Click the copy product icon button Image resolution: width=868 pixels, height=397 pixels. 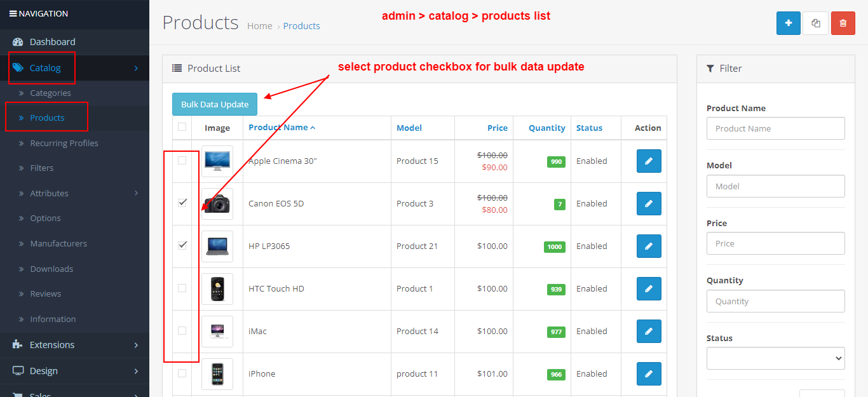[815, 23]
